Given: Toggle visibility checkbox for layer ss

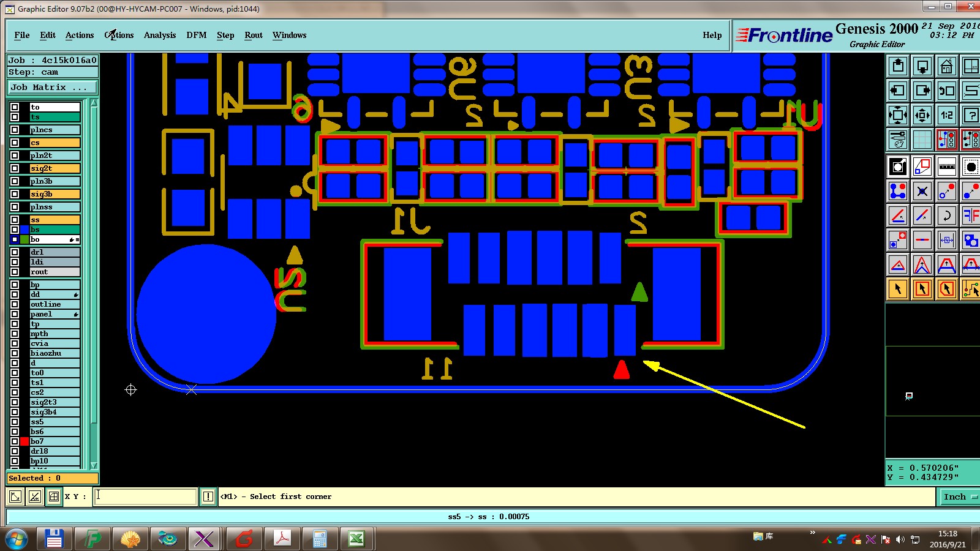Looking at the screenshot, I should point(15,220).
